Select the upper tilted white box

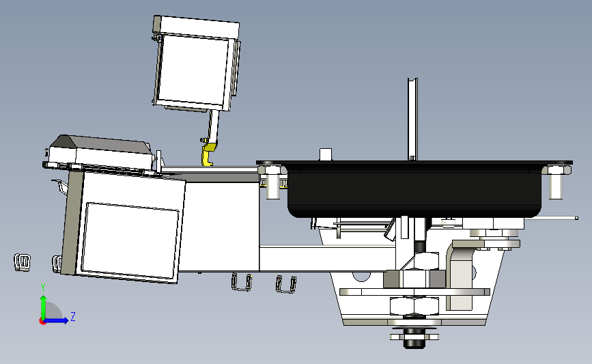[x=195, y=63]
